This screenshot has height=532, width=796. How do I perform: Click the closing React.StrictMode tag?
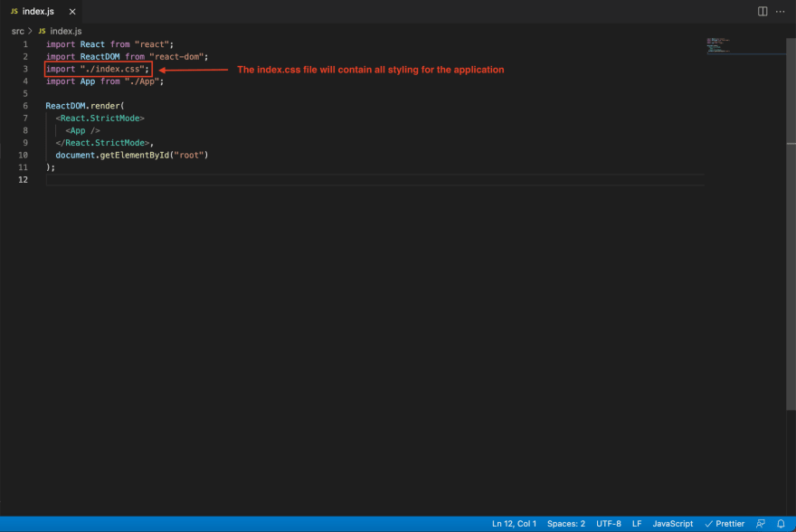(x=102, y=143)
